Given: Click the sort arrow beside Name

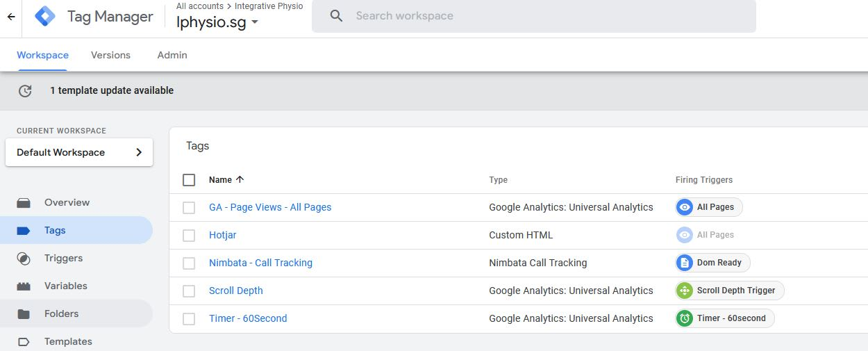Looking at the screenshot, I should 240,179.
